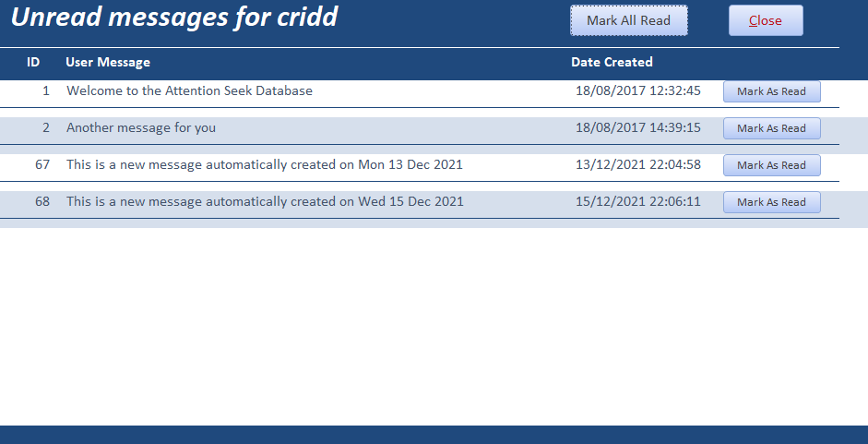
Task: Close the unread messages form
Action: 766,20
